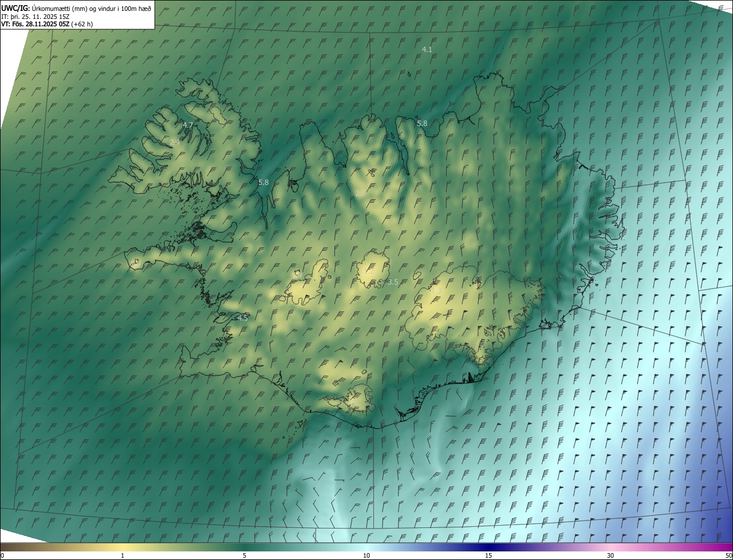Click the 3.5 value label beside Hofsjökull glacier
This screenshot has width=733, height=560.
(x=393, y=282)
